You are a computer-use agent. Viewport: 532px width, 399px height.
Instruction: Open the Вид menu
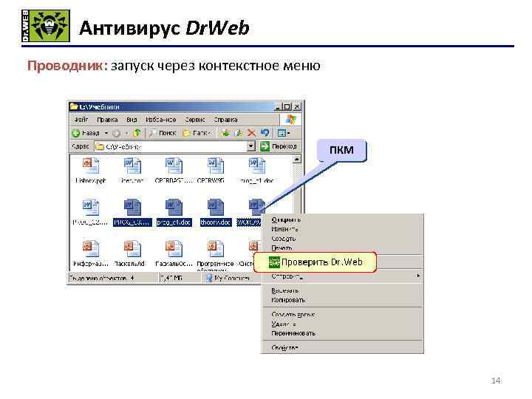[x=132, y=120]
